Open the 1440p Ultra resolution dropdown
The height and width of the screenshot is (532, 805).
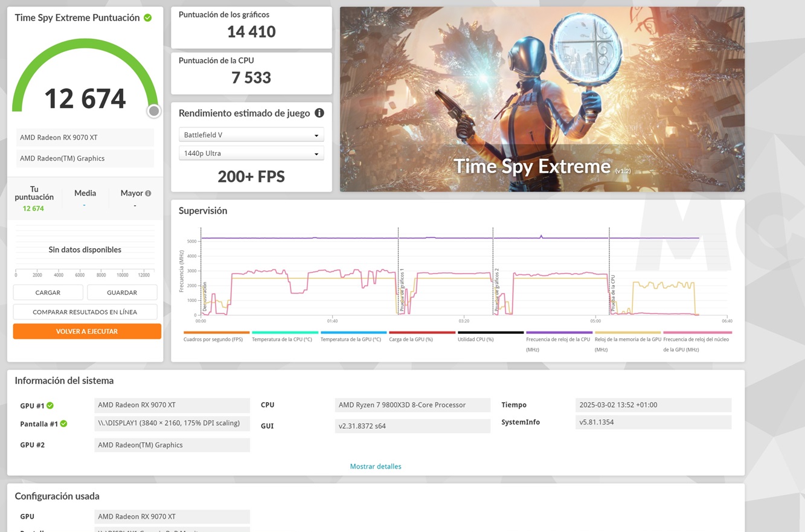[251, 153]
